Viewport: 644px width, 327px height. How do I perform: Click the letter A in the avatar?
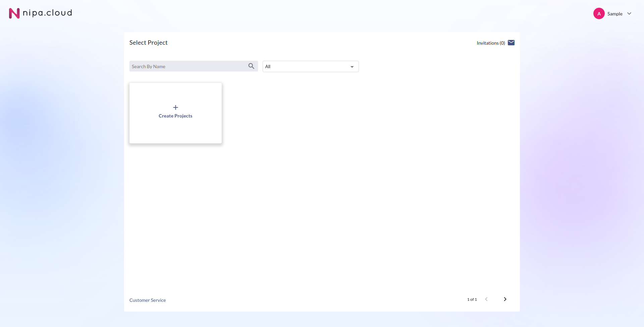pos(599,14)
